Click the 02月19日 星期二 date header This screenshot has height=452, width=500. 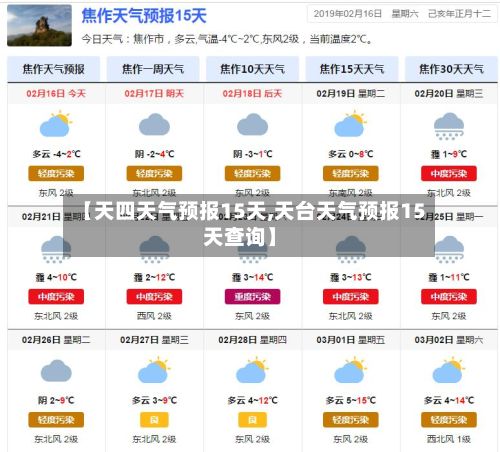[x=351, y=93]
